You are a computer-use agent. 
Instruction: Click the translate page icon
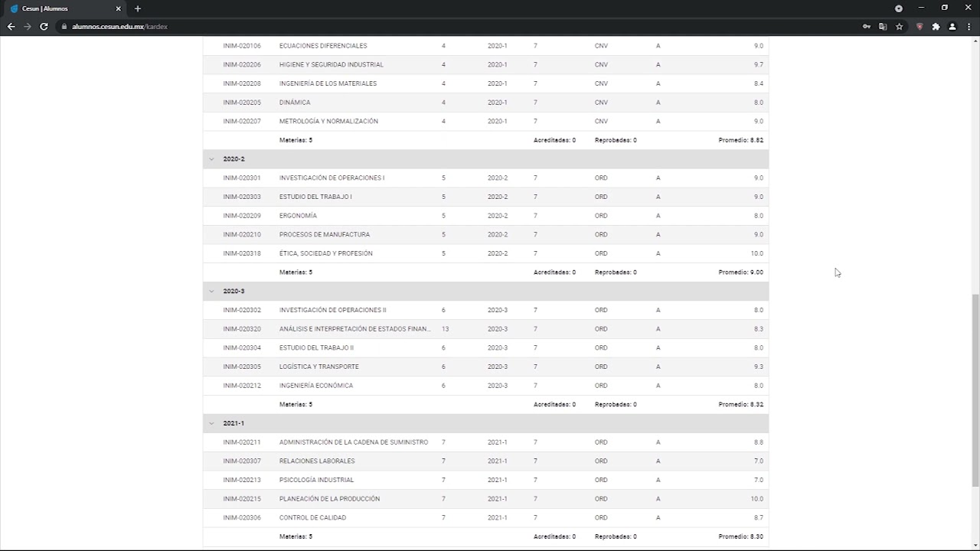click(883, 27)
